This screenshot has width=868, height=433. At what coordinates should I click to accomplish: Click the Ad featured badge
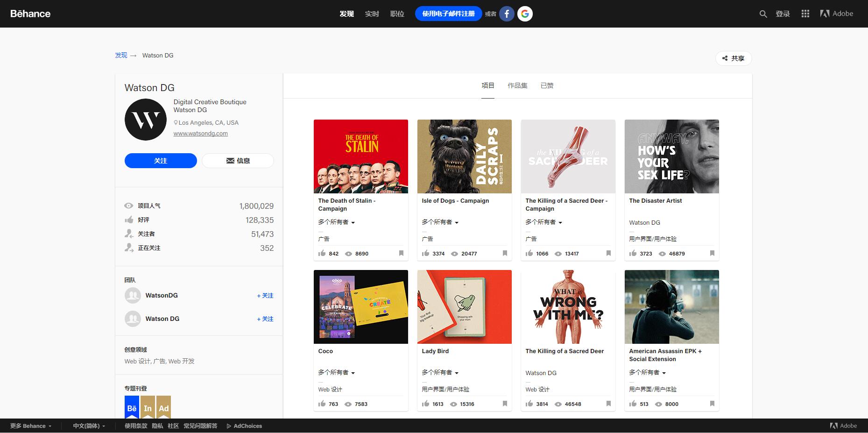click(x=163, y=407)
